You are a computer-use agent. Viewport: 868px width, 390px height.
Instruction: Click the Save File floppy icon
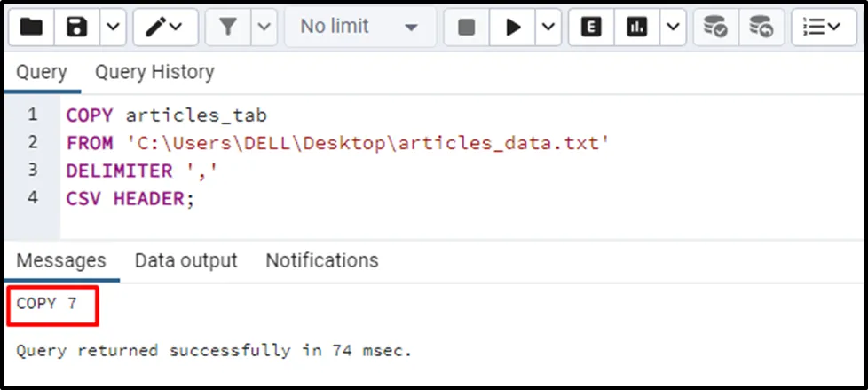click(x=77, y=28)
